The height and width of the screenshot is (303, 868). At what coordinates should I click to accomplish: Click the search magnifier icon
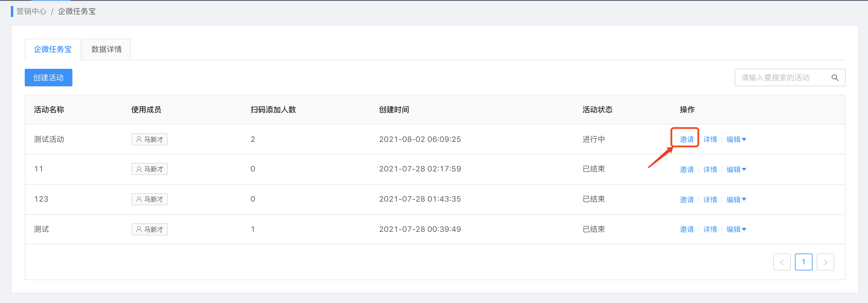835,78
